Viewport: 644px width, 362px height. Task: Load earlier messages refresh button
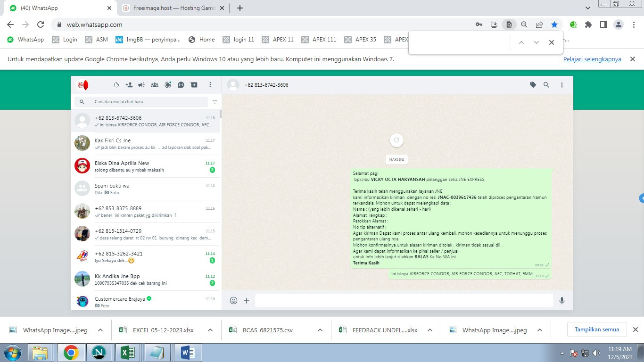(x=396, y=140)
